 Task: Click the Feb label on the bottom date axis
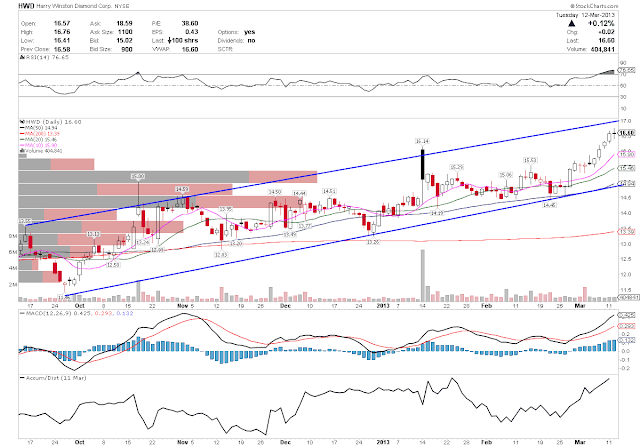pyautogui.click(x=486, y=442)
